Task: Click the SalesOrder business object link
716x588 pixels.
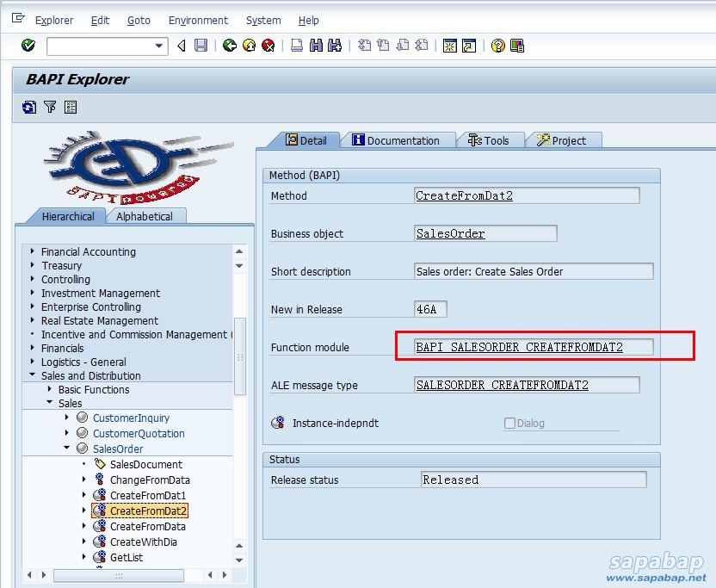Action: [x=450, y=233]
